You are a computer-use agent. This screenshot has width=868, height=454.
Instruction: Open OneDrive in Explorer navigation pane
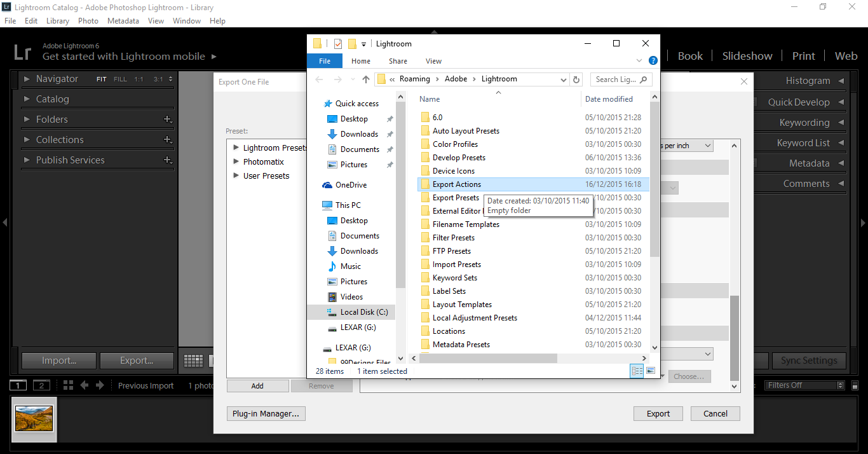tap(351, 185)
